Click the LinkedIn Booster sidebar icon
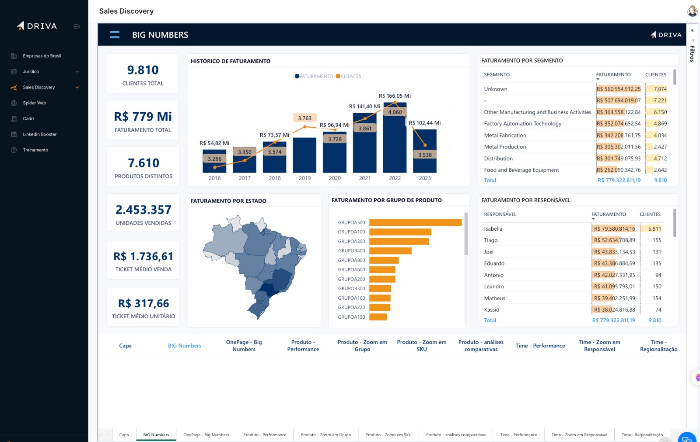Image resolution: width=700 pixels, height=442 pixels. [13, 133]
